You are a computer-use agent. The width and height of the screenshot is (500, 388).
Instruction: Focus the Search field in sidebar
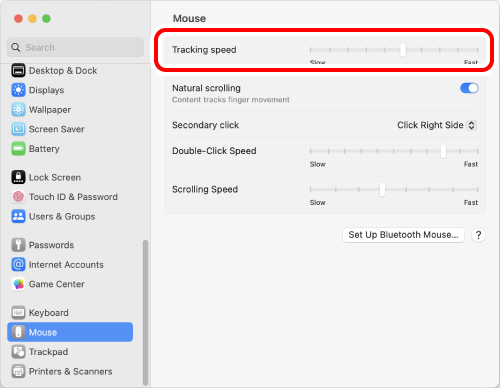click(x=75, y=47)
